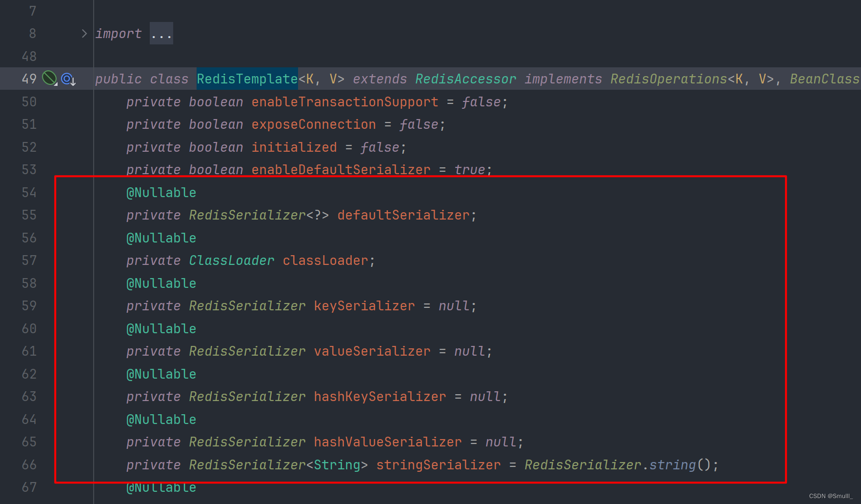Click line number 49 in the gutter
Image resolution: width=861 pixels, height=504 pixels.
click(x=29, y=79)
